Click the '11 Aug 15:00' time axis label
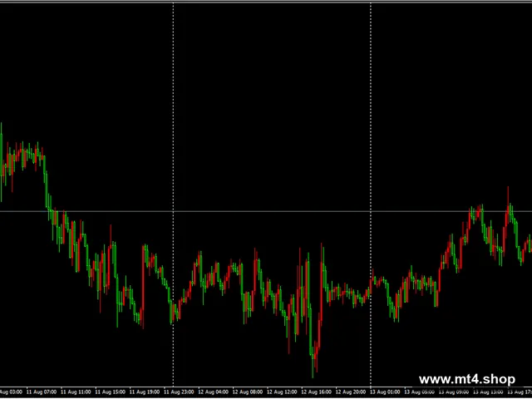Viewport: 532px width, 399px height. [111, 392]
